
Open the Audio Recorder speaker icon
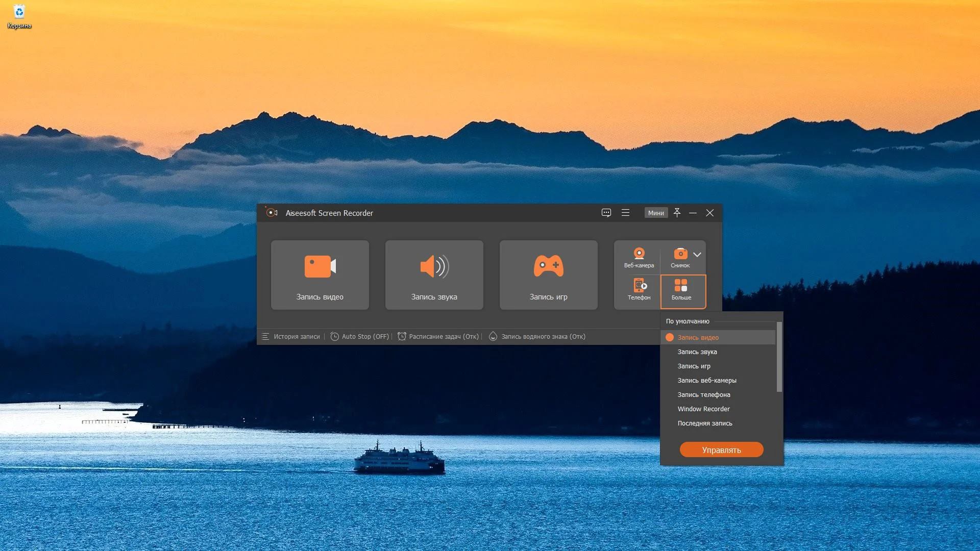tap(434, 266)
